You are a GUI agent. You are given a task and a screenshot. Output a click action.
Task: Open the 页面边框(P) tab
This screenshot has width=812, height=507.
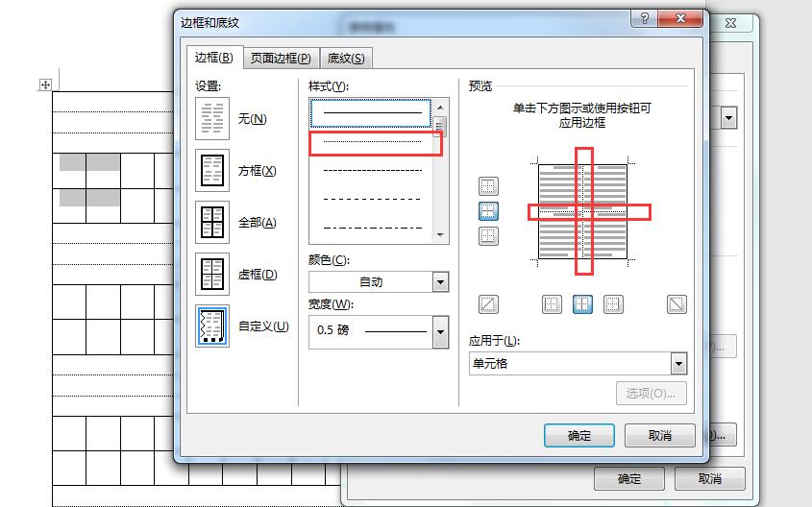[x=281, y=59]
